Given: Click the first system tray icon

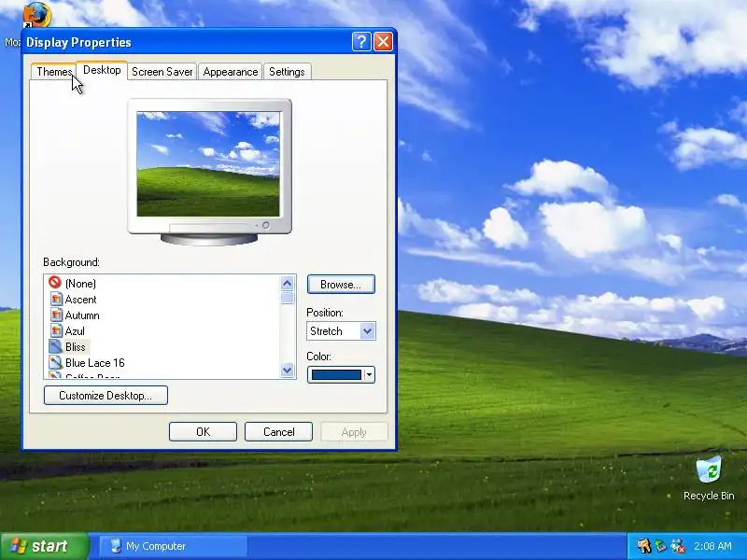Looking at the screenshot, I should click(643, 546).
